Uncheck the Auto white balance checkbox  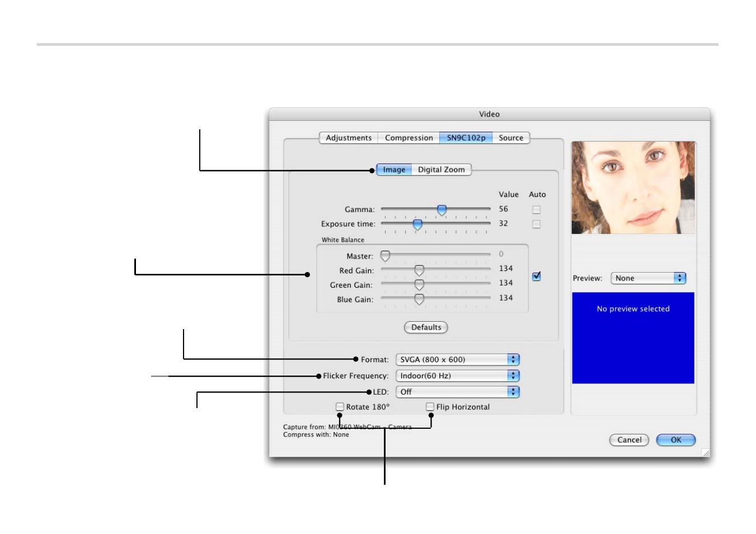pos(536,276)
